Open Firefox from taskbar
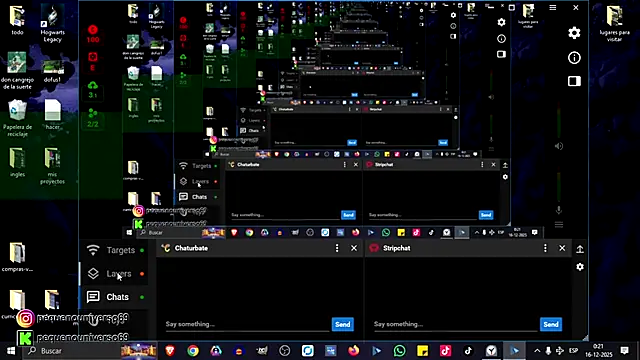Image resolution: width=640 pixels, height=360 pixels. click(x=353, y=351)
